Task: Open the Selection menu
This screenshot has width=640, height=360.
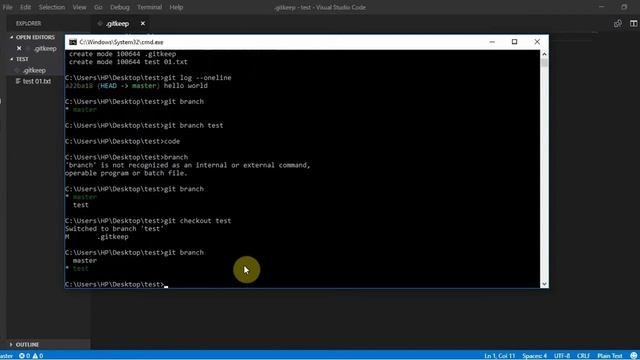Action: coord(51,7)
